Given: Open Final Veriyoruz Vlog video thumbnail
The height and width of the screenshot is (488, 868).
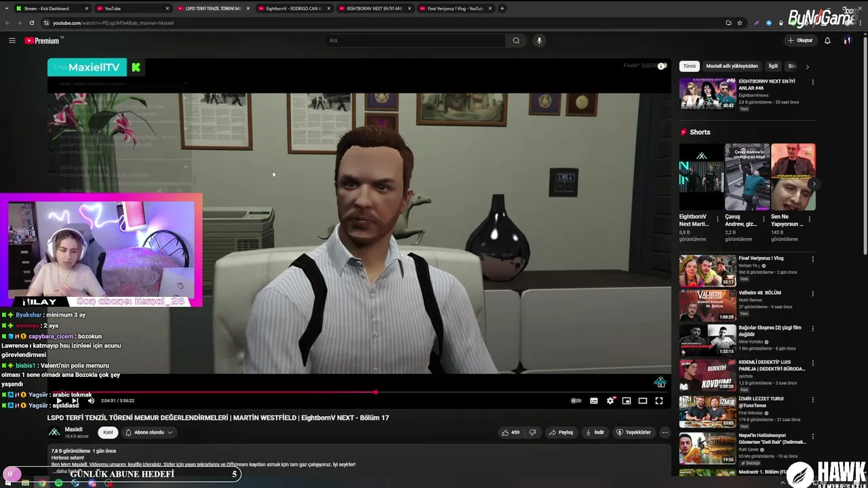Looking at the screenshot, I should pyautogui.click(x=707, y=270).
